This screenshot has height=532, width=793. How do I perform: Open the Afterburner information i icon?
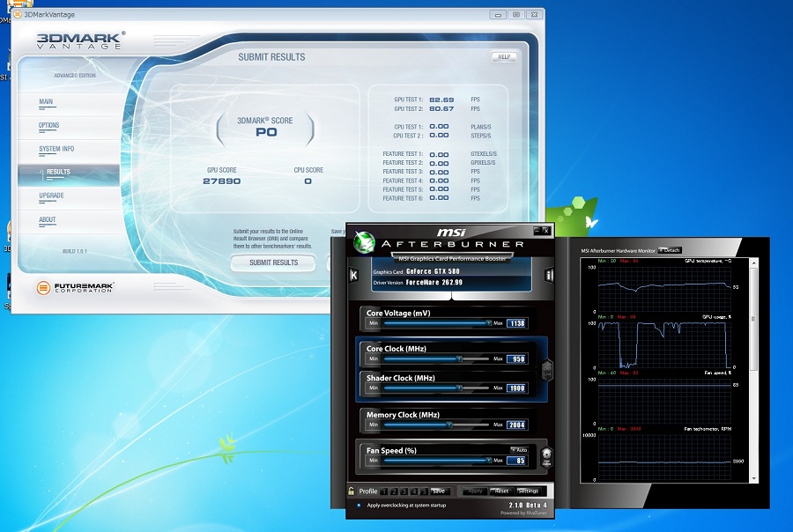pos(549,275)
